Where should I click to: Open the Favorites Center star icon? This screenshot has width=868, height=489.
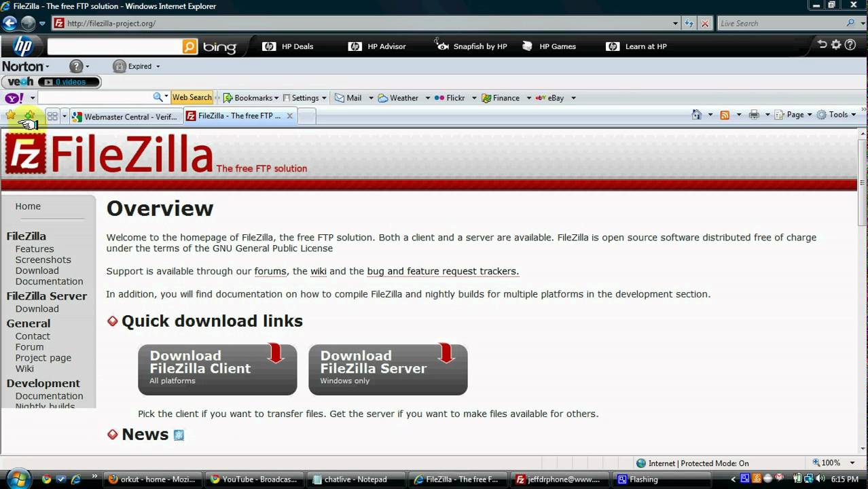coord(11,115)
